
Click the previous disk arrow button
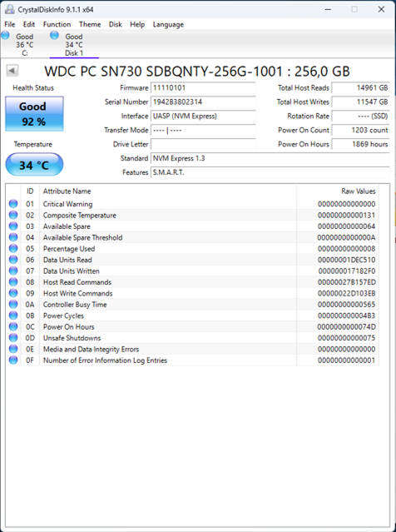(x=12, y=71)
